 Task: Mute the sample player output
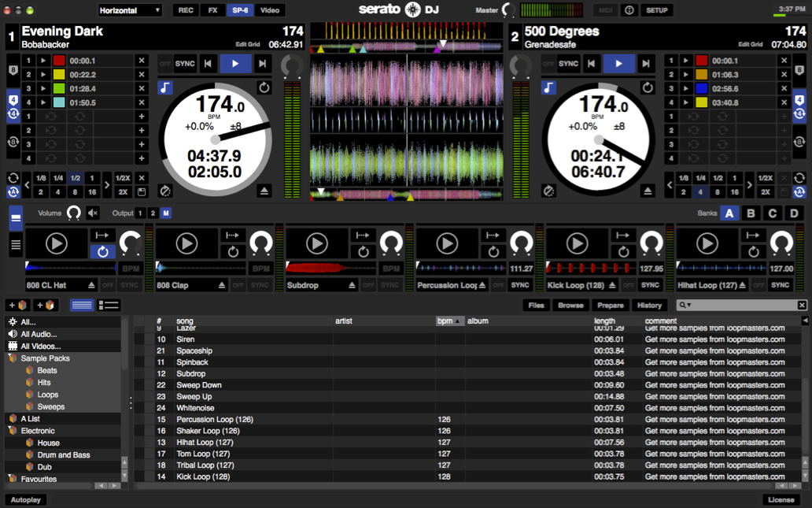[93, 213]
